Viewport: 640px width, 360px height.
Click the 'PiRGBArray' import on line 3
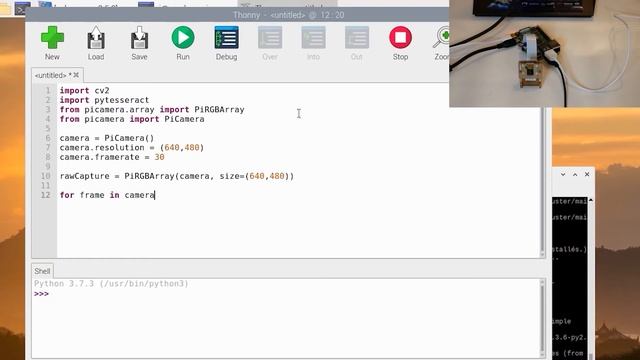tap(219, 109)
